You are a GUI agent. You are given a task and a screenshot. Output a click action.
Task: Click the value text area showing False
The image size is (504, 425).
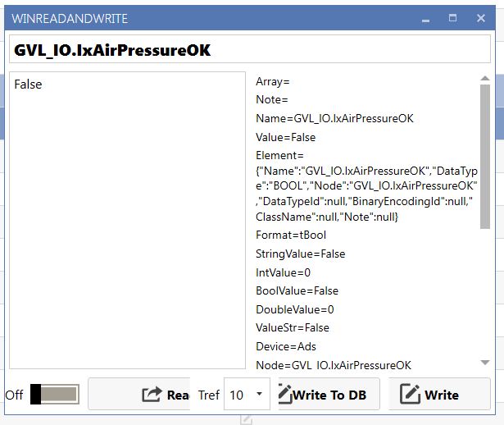(x=127, y=221)
